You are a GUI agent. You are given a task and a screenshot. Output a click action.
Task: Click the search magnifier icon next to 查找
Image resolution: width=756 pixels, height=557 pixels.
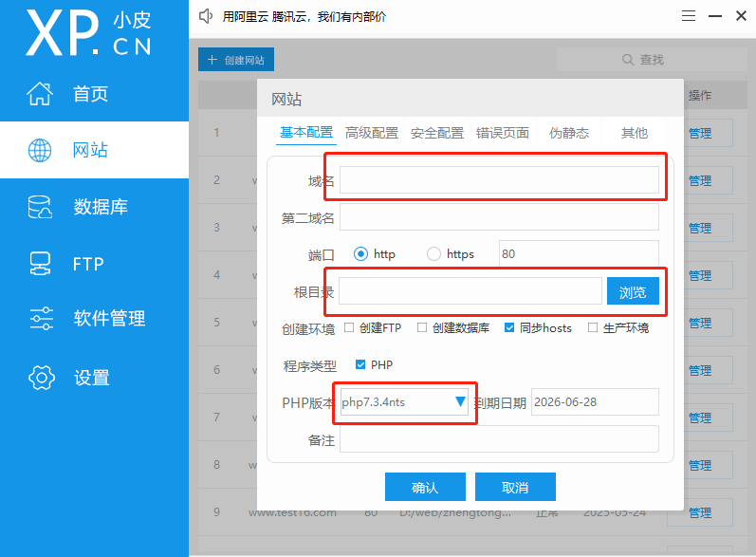click(x=628, y=60)
